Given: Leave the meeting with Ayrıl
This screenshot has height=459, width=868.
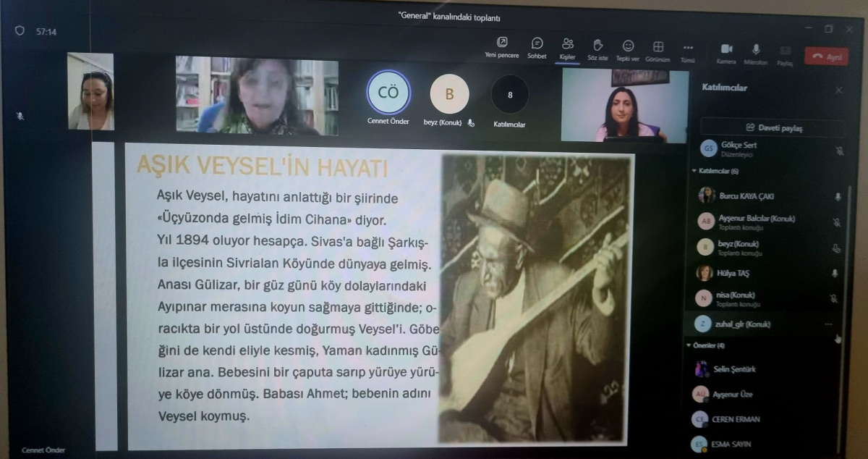Looking at the screenshot, I should (x=826, y=56).
